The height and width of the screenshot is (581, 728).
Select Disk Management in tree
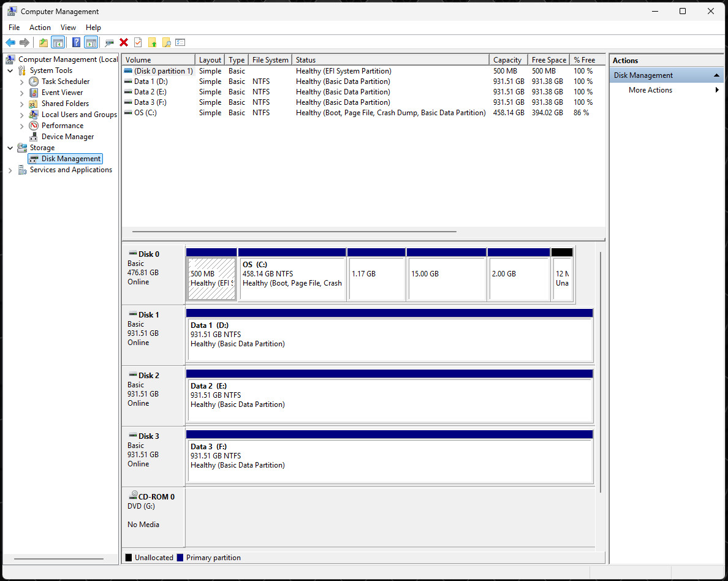click(x=70, y=159)
